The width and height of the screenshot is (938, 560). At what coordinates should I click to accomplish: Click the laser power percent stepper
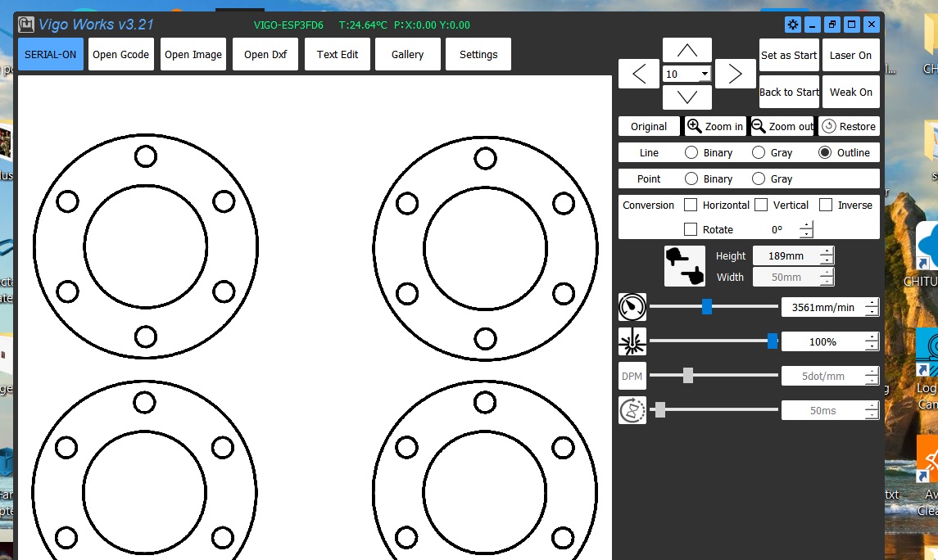[x=872, y=342]
